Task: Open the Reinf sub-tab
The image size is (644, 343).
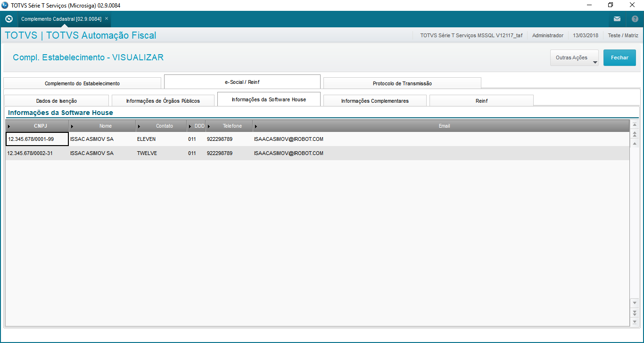Action: (481, 101)
